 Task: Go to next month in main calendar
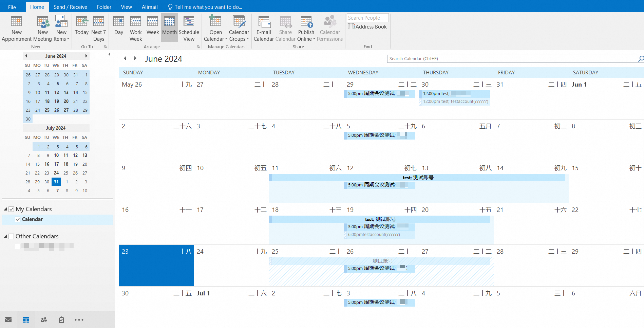pyautogui.click(x=135, y=58)
